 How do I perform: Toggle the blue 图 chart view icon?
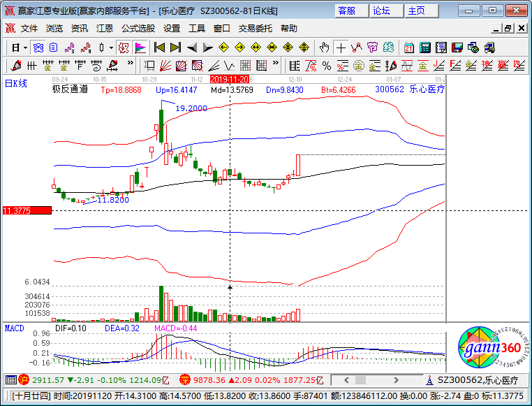(38, 48)
